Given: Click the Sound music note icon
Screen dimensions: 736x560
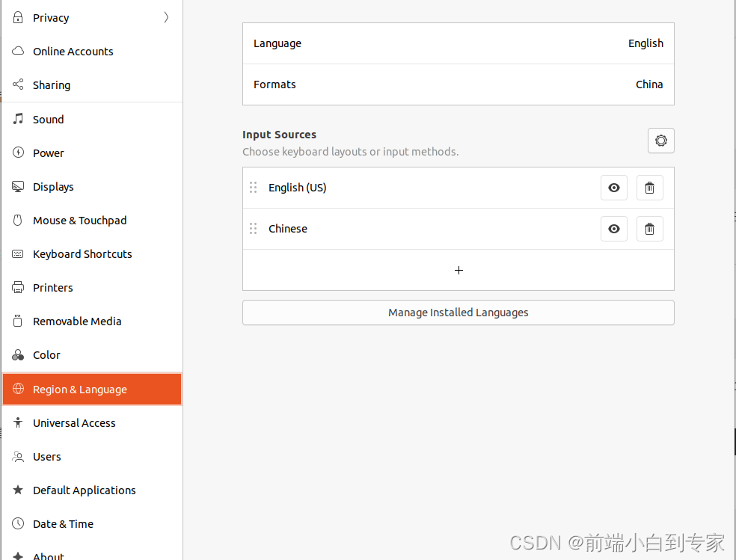Looking at the screenshot, I should click(18, 119).
